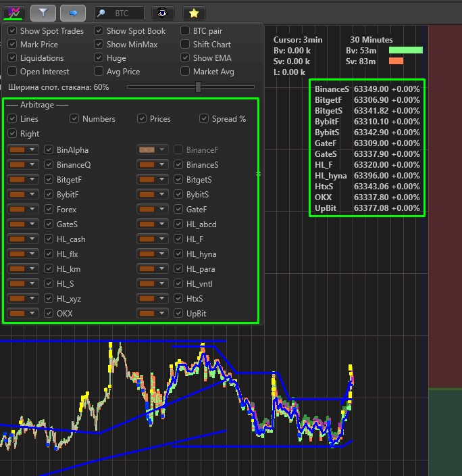Toggle HL_abcd exchange checkbox
Viewport: 462px width, 476px height.
click(178, 224)
